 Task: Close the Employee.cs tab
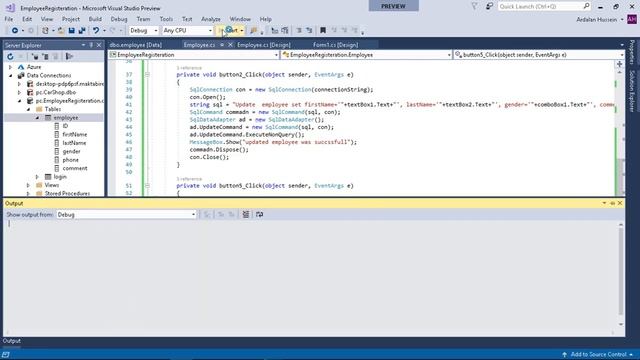tap(230, 45)
